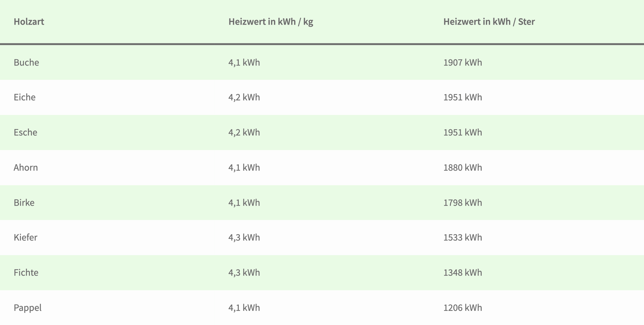The image size is (644, 325).
Task: Click the 1907 kWh value for Buche
Action: pyautogui.click(x=462, y=62)
